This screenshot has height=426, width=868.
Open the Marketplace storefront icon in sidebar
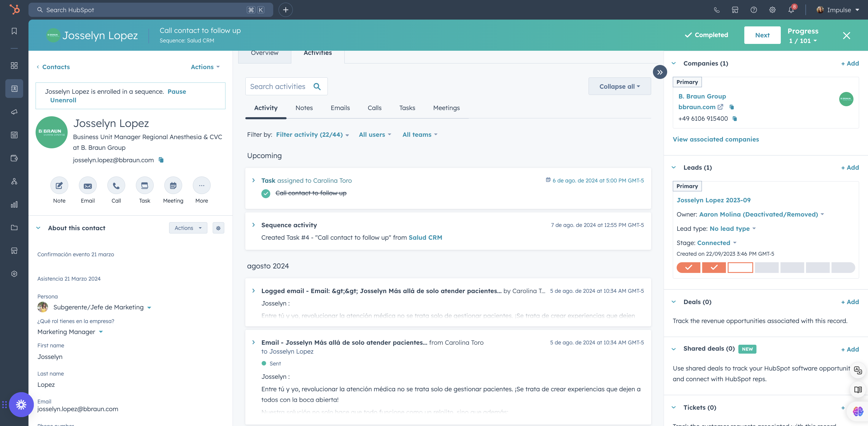pos(14,251)
